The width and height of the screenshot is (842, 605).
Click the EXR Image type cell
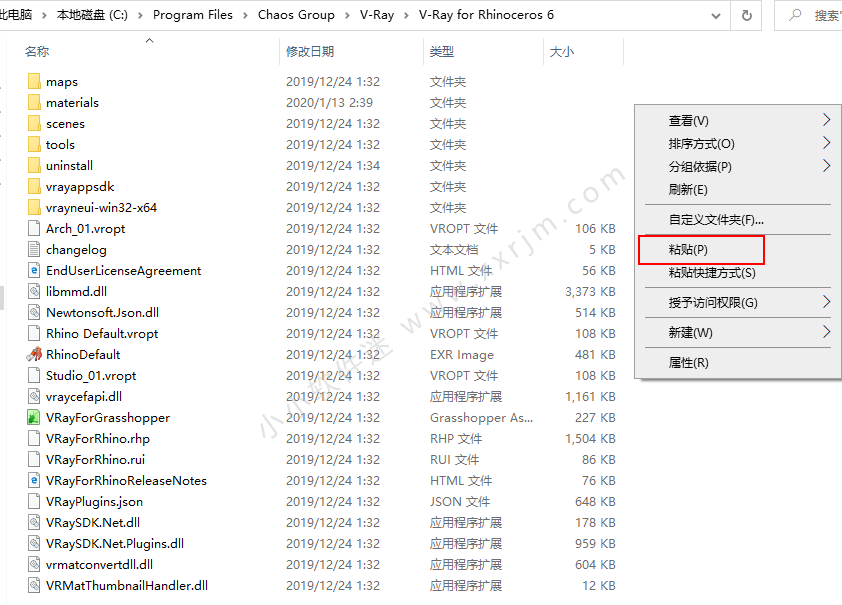click(462, 354)
